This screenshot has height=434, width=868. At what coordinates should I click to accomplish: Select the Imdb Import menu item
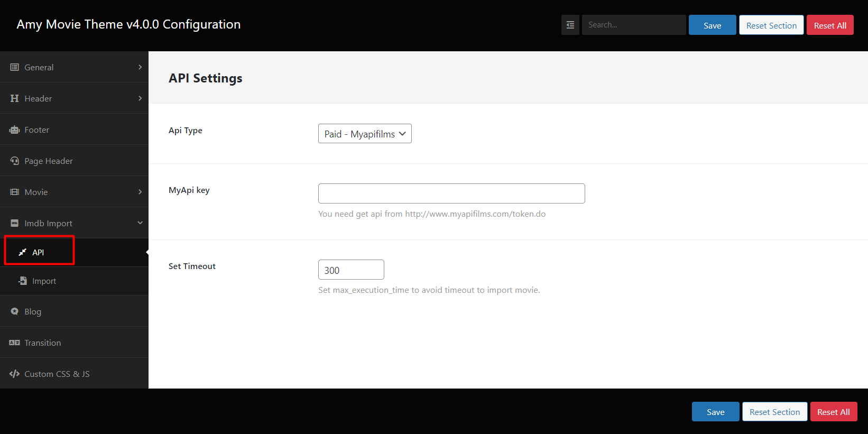coord(74,223)
